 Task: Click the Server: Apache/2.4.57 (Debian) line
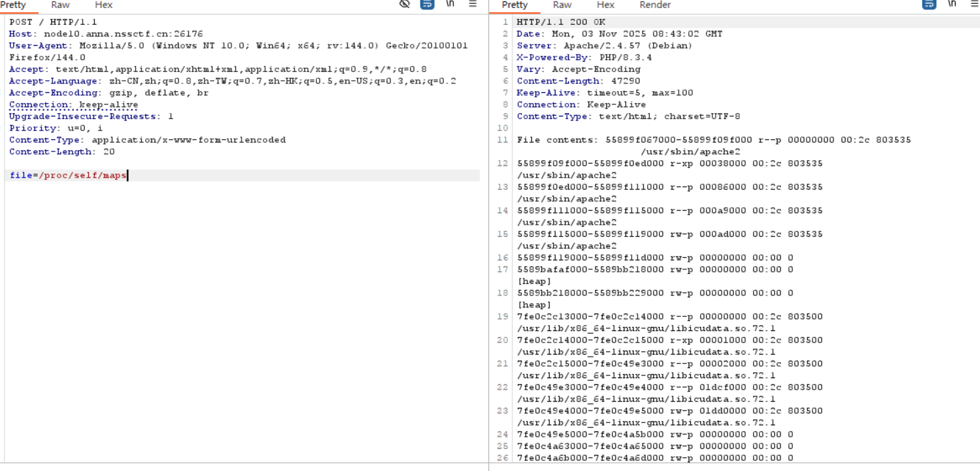(605, 46)
